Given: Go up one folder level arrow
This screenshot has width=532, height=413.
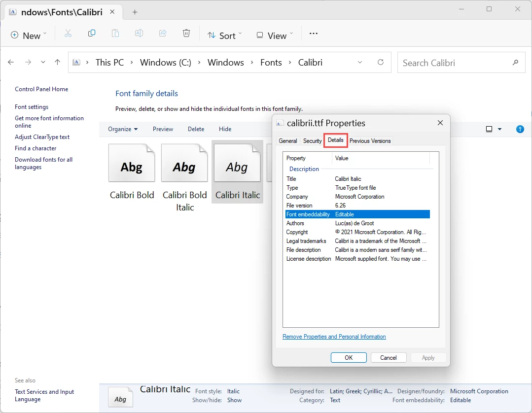Looking at the screenshot, I should click(x=57, y=63).
